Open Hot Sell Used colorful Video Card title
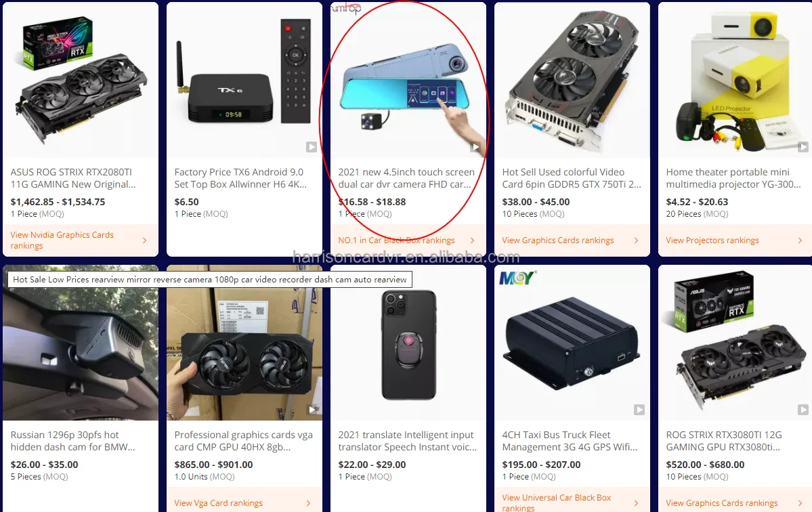 tap(572, 178)
